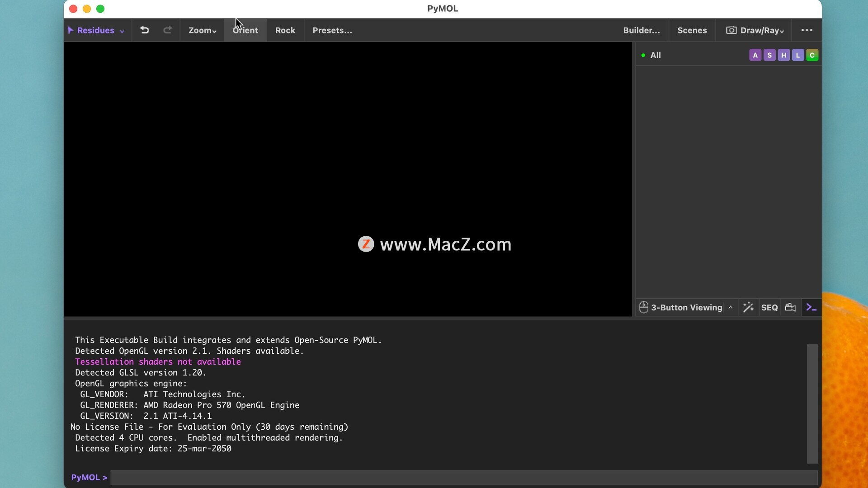
Task: Open the L (Label) menu for All
Action: coord(798,55)
